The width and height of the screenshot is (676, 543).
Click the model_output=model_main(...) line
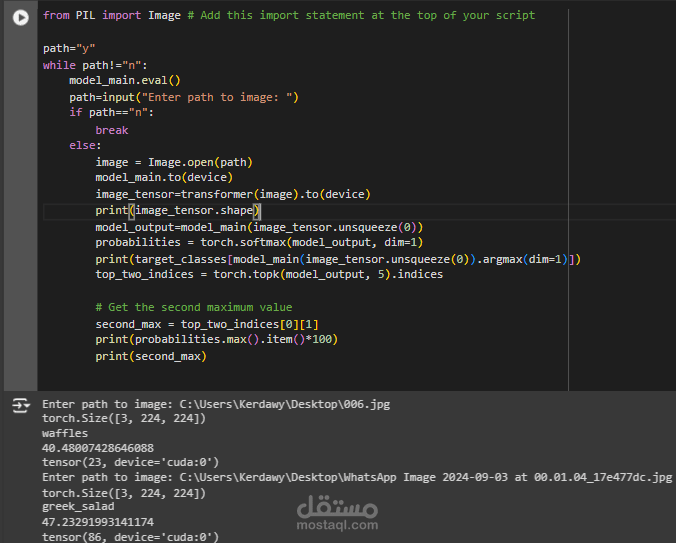tap(259, 227)
